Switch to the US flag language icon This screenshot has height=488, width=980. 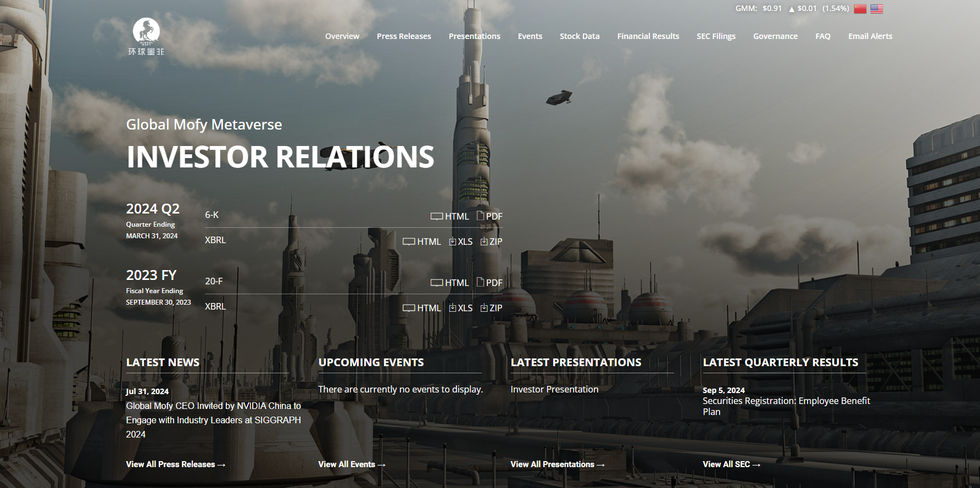(877, 9)
